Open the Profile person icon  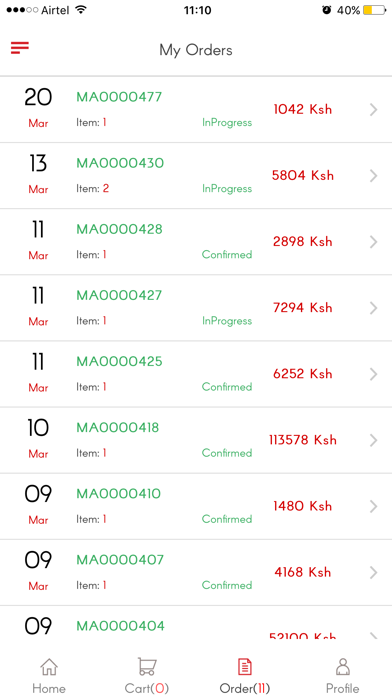[342, 667]
